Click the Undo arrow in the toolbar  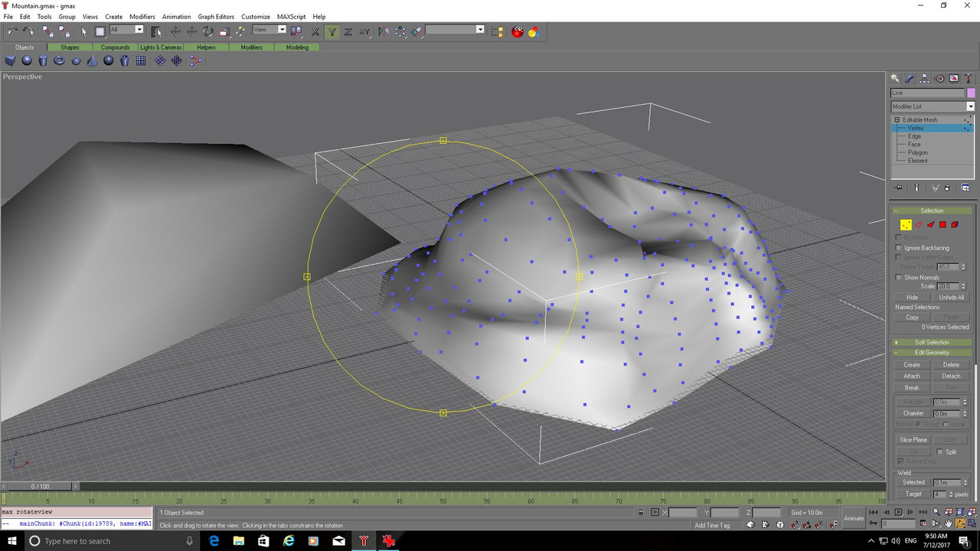coord(12,31)
